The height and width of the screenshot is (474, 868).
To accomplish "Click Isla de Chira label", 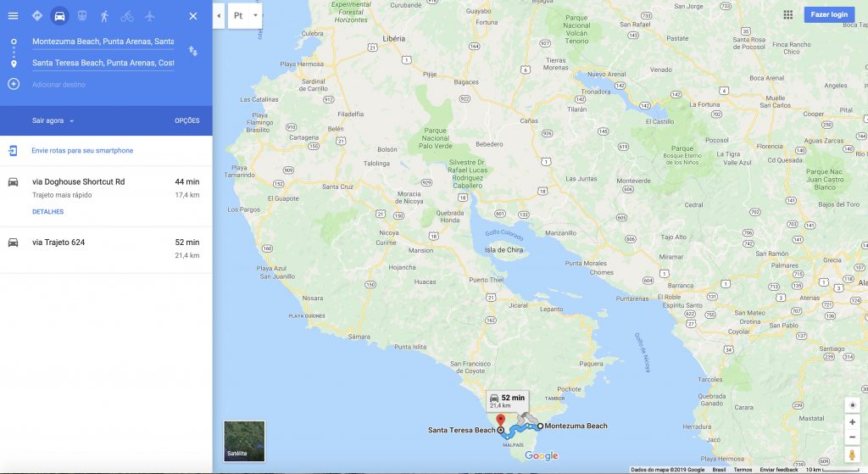I will pyautogui.click(x=504, y=250).
